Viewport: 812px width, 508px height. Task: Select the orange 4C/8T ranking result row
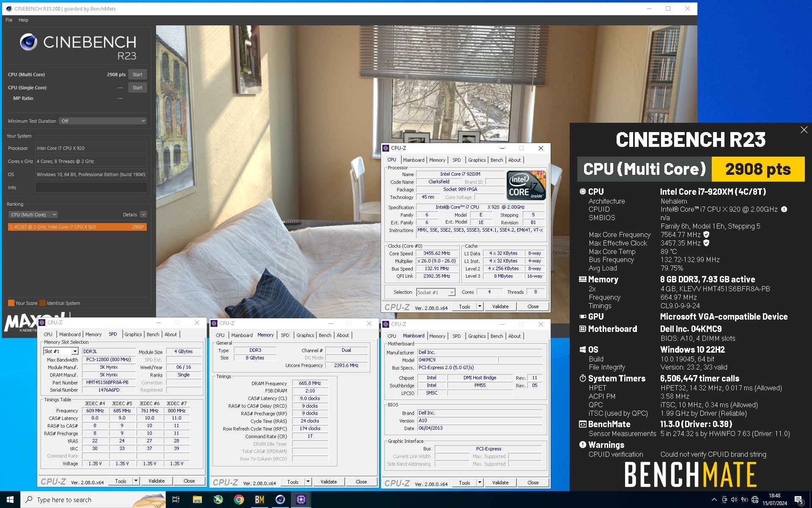coord(77,227)
